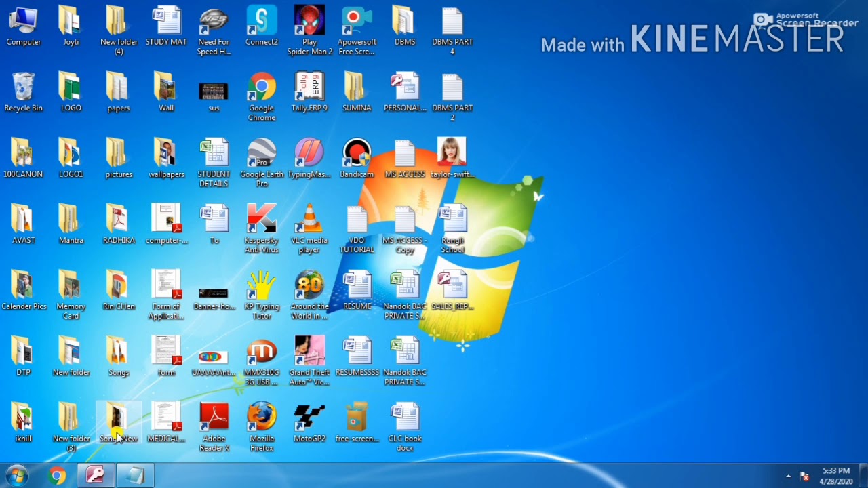
Task: Select the taylor-swift image file
Action: 452,159
